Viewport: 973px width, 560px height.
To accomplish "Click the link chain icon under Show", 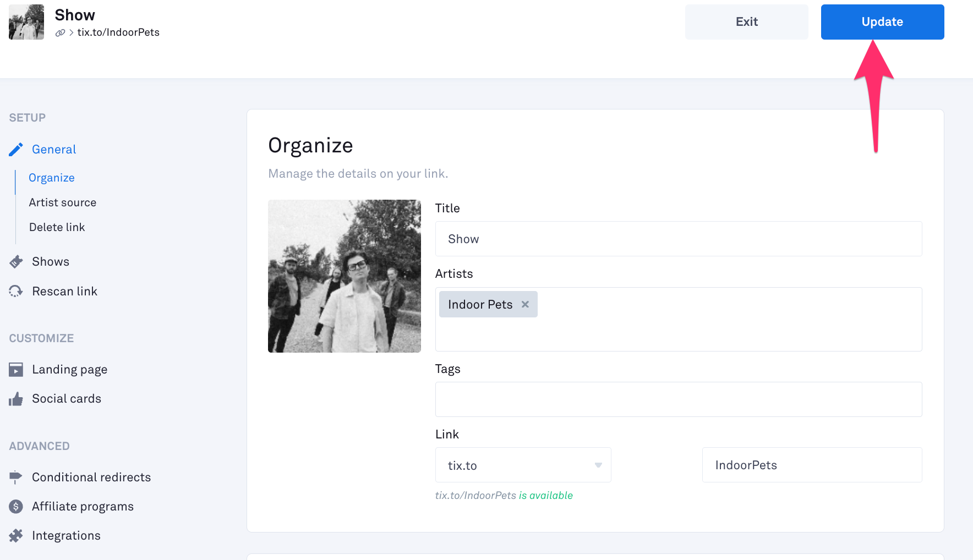I will 60,33.
